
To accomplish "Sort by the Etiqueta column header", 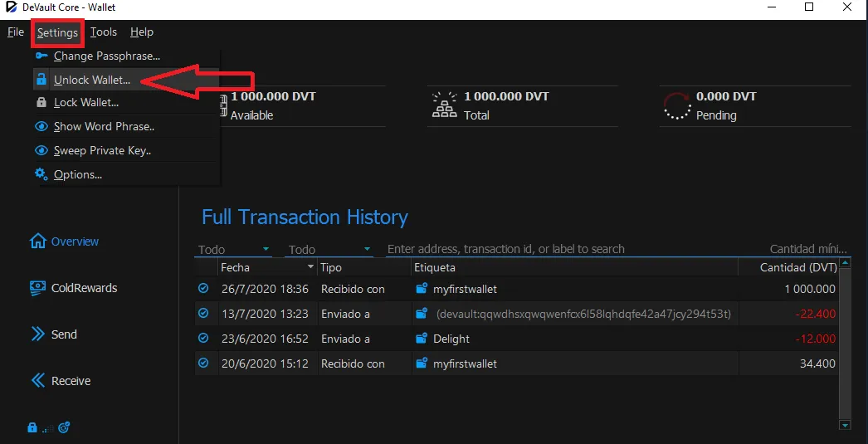I will click(x=575, y=267).
